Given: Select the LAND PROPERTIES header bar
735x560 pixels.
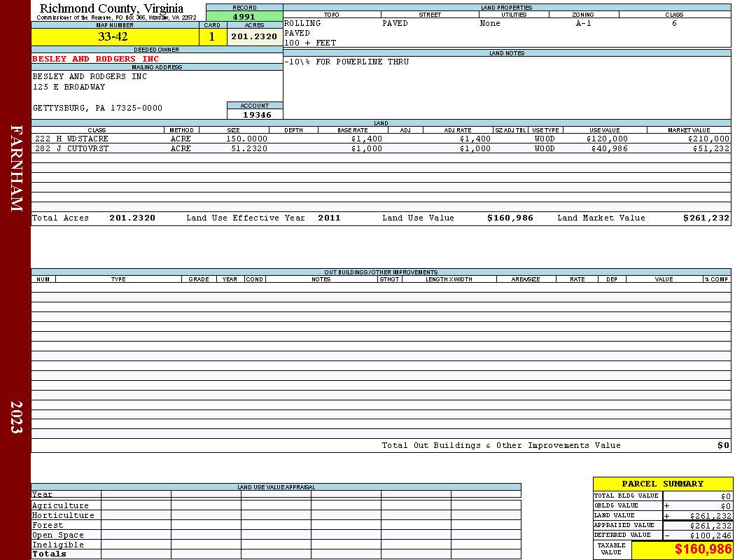Looking at the screenshot, I should [507, 8].
